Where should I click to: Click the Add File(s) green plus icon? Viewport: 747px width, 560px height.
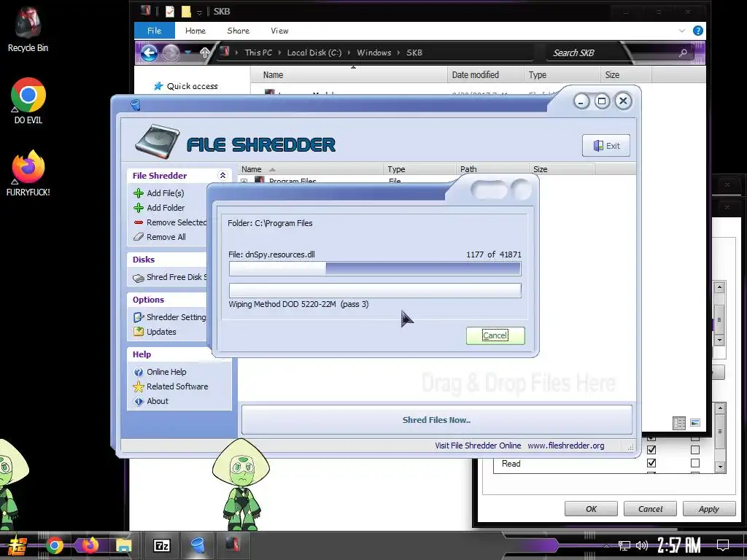pos(139,192)
